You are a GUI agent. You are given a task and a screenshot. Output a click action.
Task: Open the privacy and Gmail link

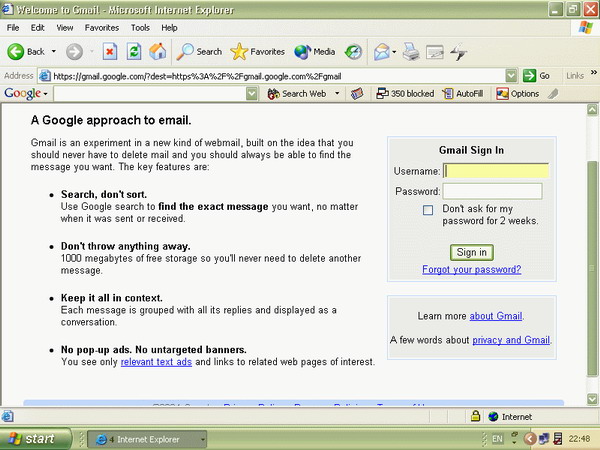(x=511, y=340)
